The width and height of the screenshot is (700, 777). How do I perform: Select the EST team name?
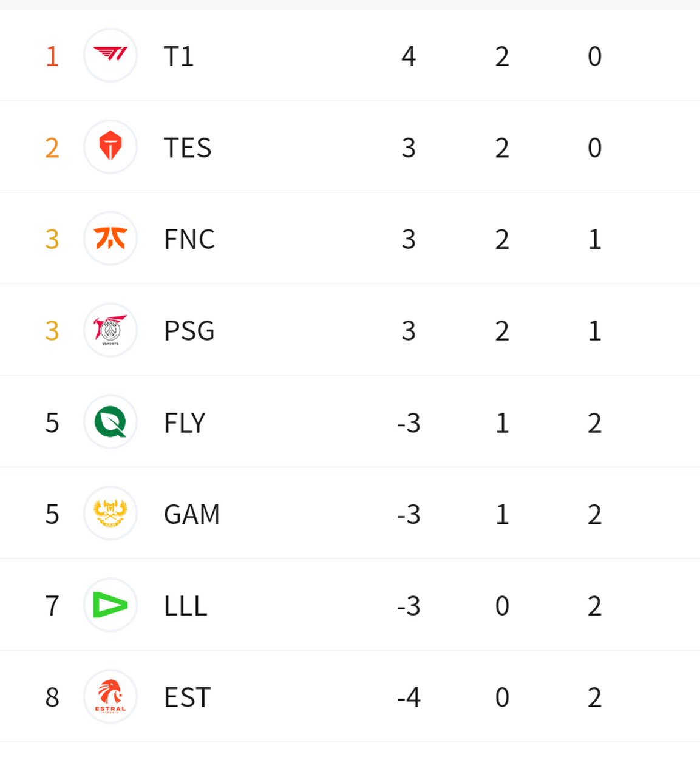pyautogui.click(x=187, y=698)
